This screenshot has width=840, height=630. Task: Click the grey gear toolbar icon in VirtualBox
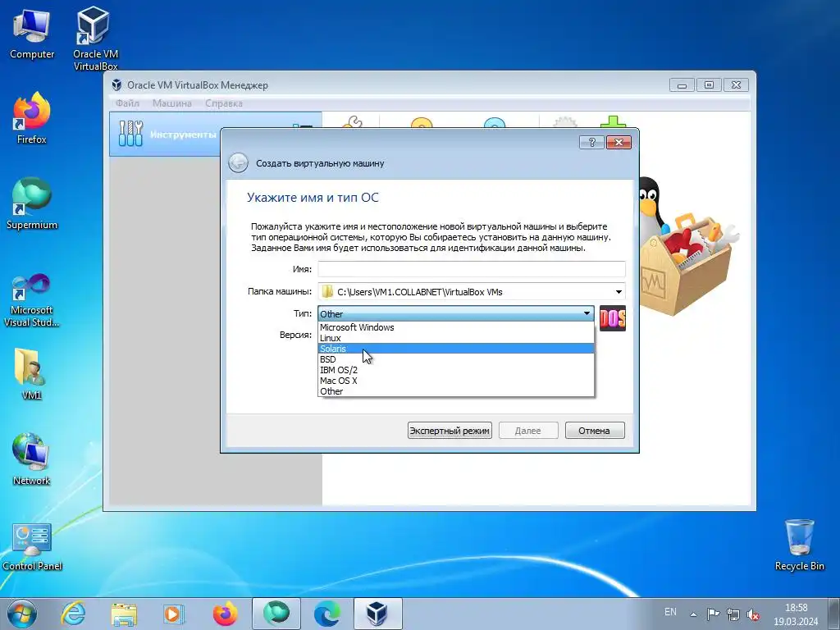pyautogui.click(x=564, y=123)
